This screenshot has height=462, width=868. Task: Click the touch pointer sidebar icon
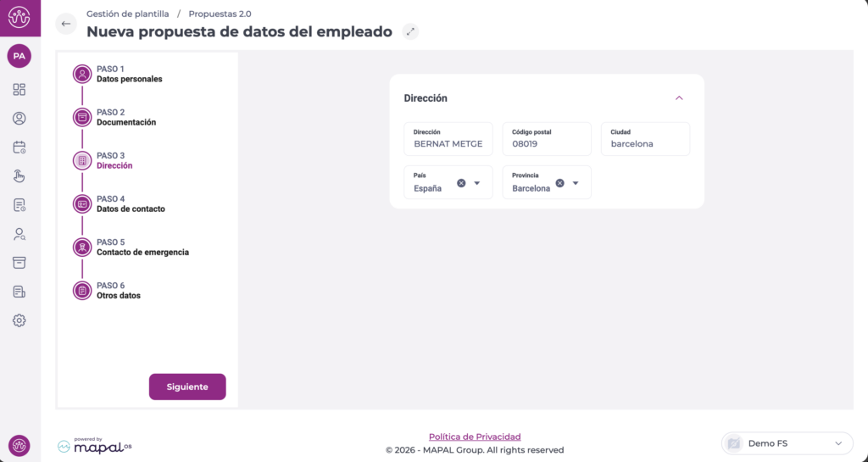[x=19, y=176]
